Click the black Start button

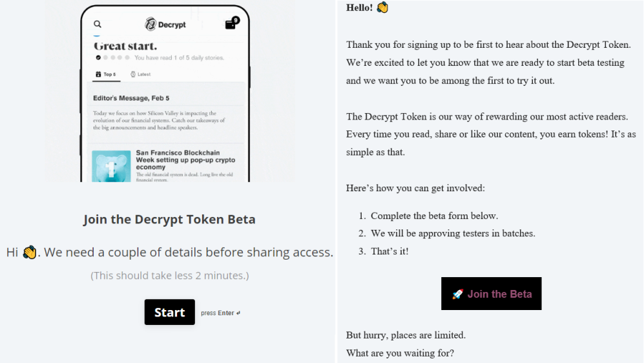[170, 312]
